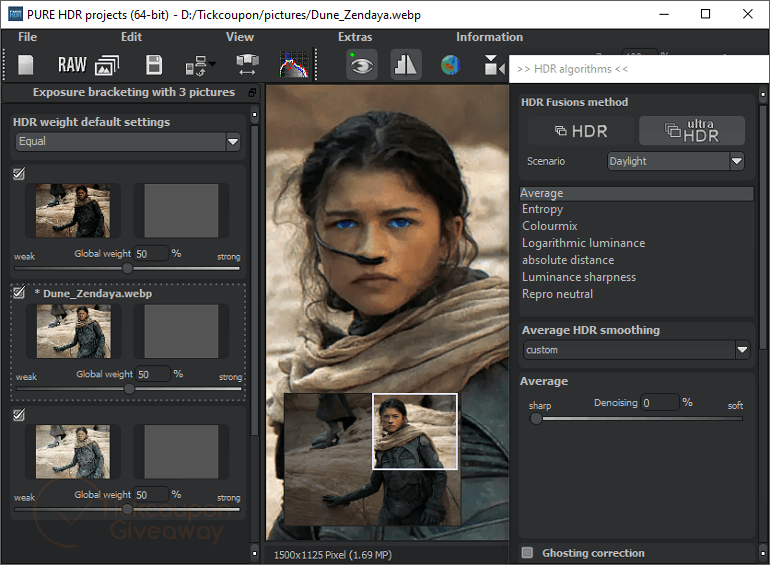Open the HDR weight default settings dropdown
The width and height of the screenshot is (770, 565).
(128, 142)
